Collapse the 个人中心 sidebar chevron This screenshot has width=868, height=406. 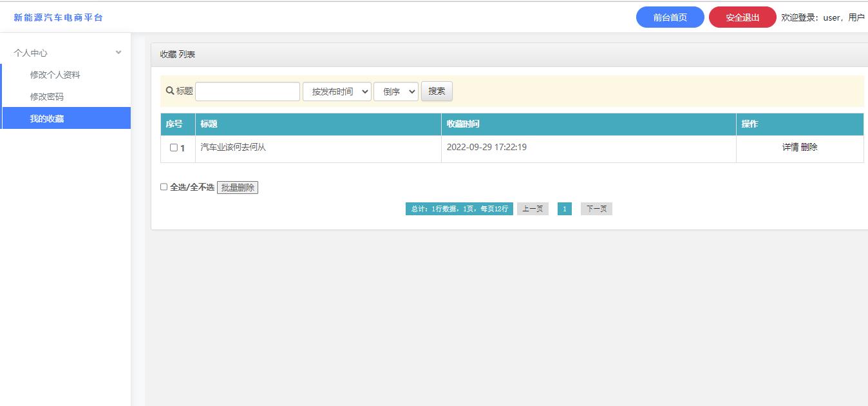click(118, 53)
